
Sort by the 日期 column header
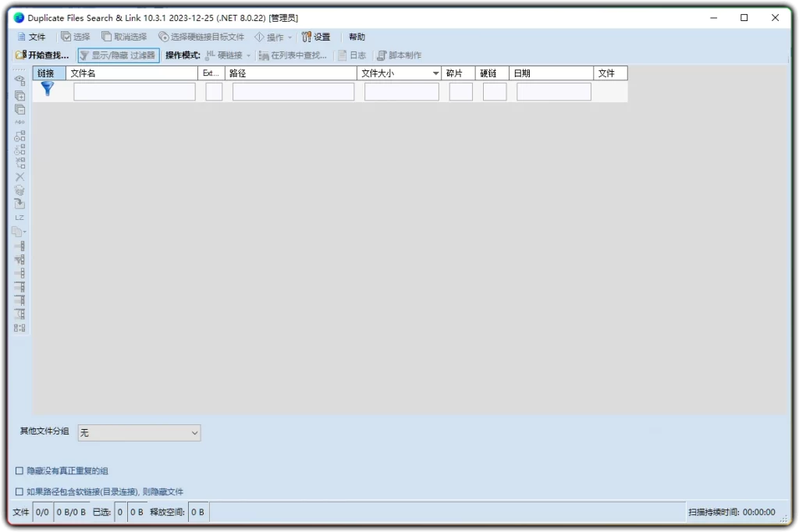(552, 73)
